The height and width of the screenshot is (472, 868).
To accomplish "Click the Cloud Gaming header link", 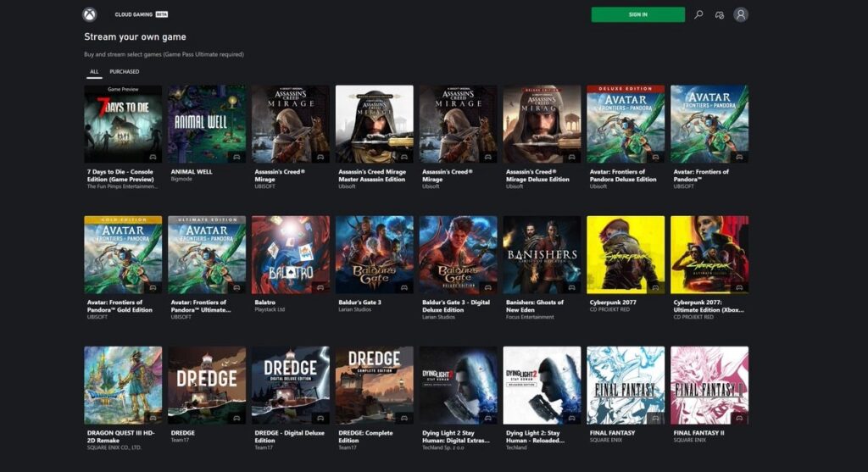I will (142, 14).
